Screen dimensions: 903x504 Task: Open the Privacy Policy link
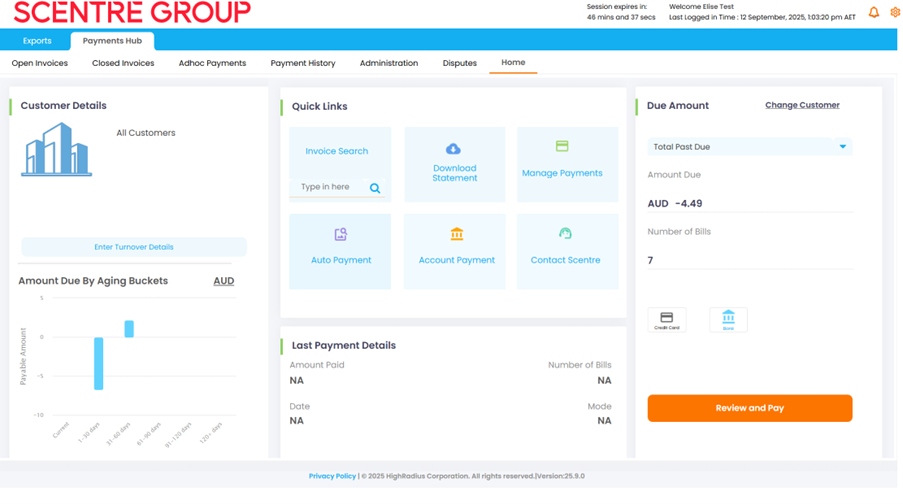332,476
